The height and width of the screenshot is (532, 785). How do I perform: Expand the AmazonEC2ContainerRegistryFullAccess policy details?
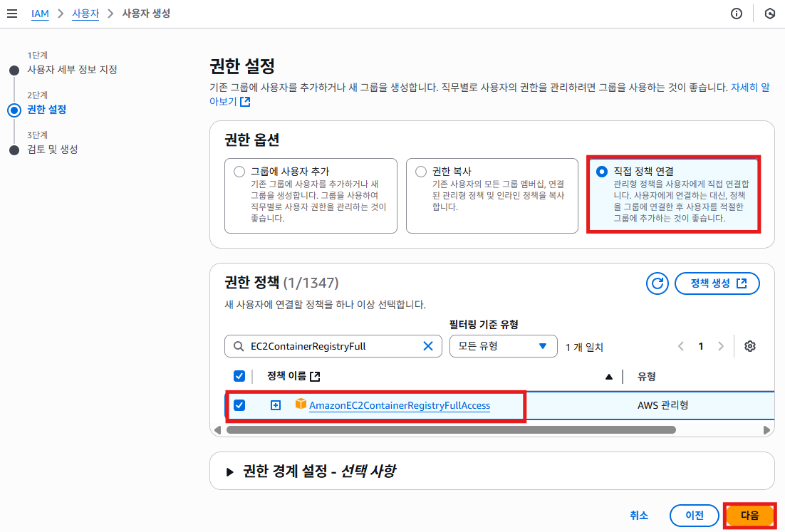(276, 405)
